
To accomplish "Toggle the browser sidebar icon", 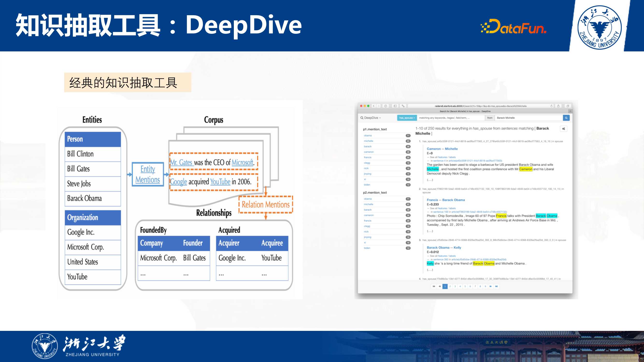I will pos(395,106).
